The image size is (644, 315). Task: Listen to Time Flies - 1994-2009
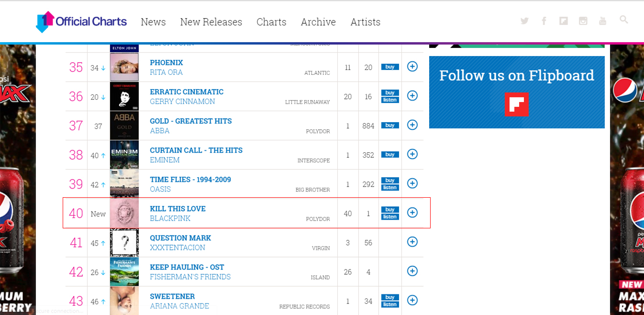click(390, 188)
